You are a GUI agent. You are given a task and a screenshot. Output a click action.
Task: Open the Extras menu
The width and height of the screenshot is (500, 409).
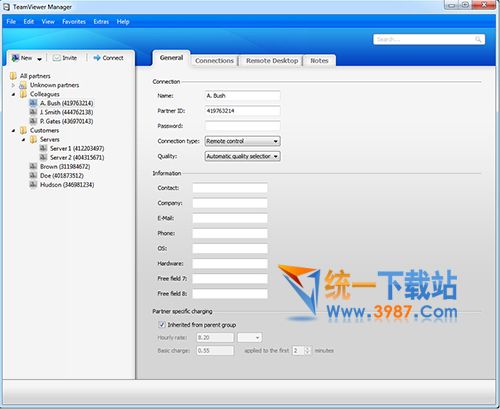101,22
